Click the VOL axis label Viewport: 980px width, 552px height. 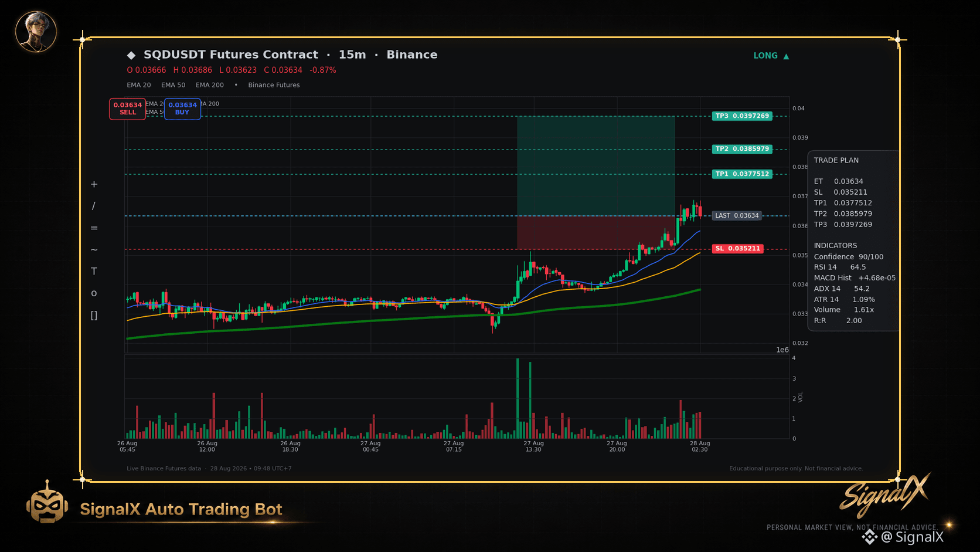tap(801, 397)
